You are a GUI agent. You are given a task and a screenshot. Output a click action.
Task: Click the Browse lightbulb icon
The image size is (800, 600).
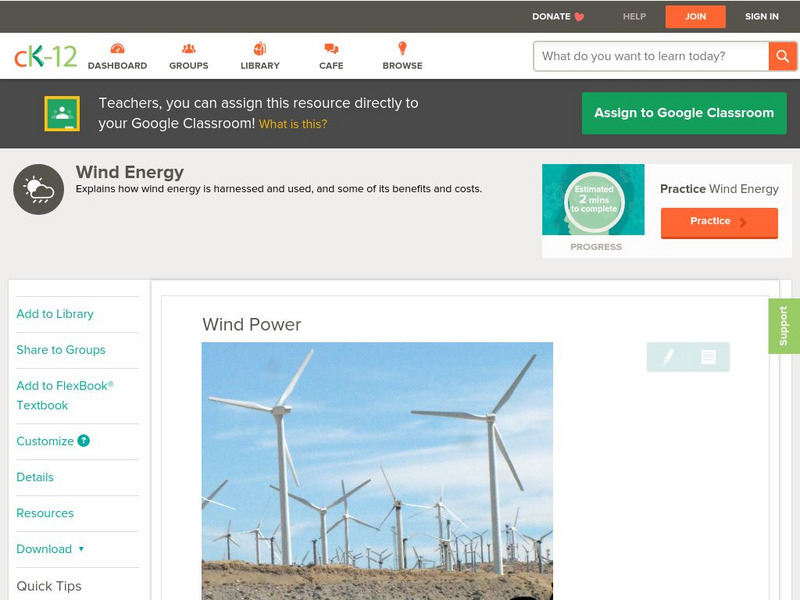pyautogui.click(x=402, y=49)
